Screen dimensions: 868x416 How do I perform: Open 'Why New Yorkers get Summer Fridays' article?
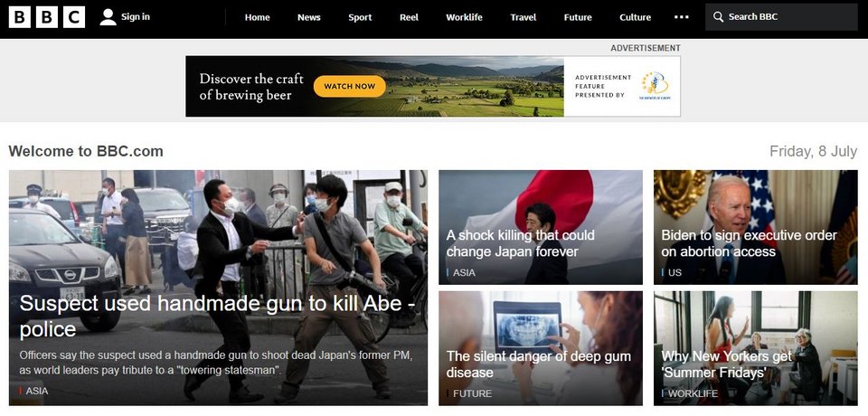727,364
